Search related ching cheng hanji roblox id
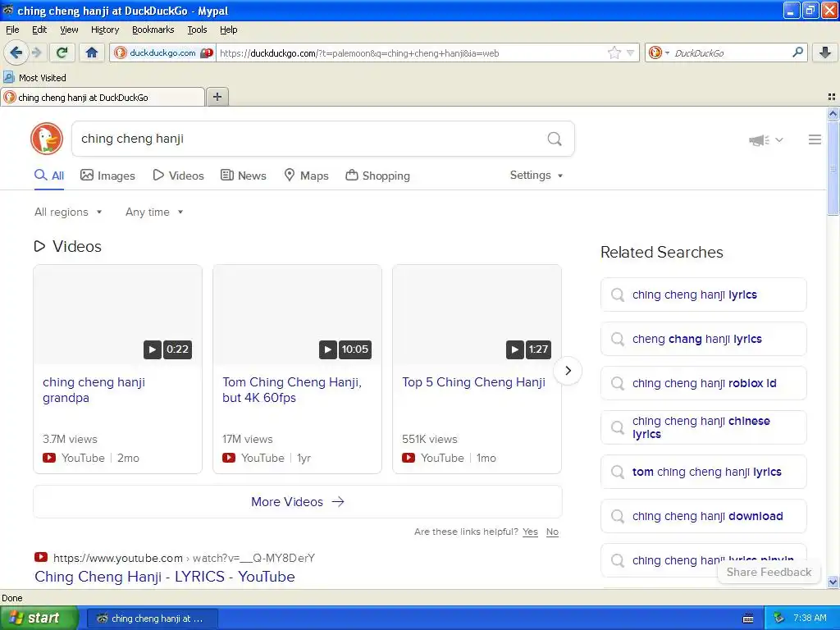840x630 pixels. 704,383
